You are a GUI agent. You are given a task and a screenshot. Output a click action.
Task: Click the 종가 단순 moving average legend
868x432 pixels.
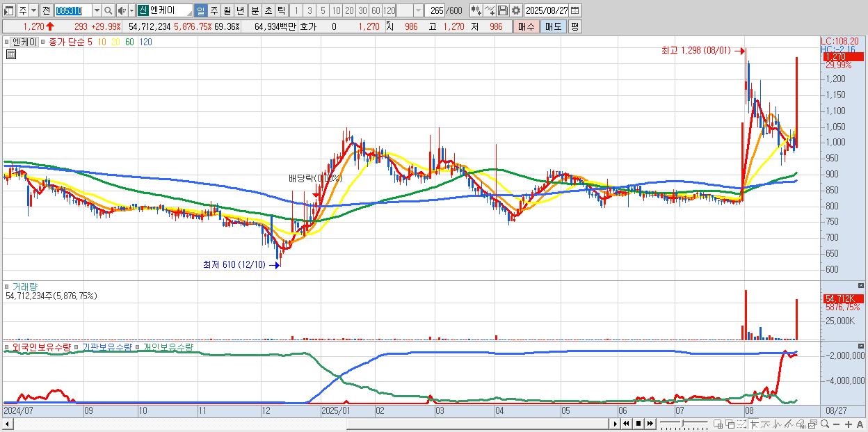pos(66,42)
